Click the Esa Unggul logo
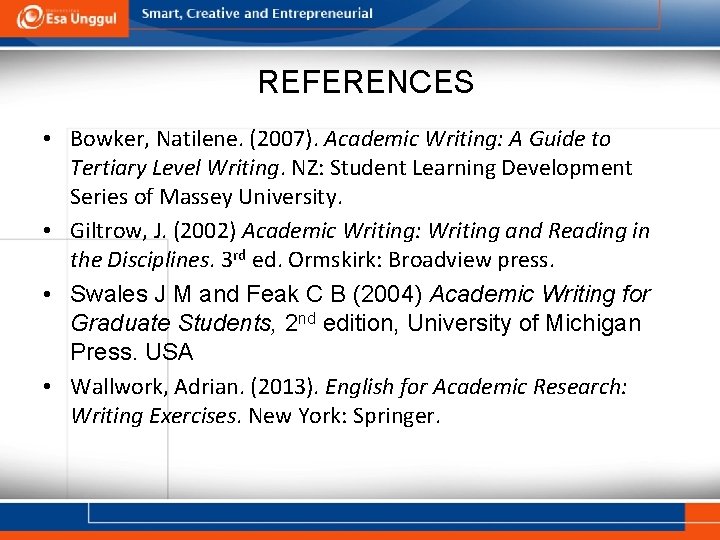The image size is (720, 540). pos(66,18)
